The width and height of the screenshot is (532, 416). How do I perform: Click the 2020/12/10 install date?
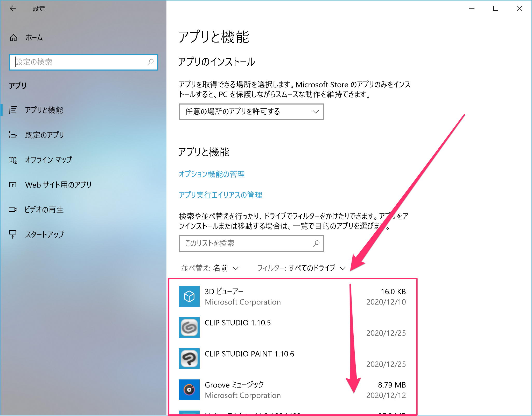386,302
